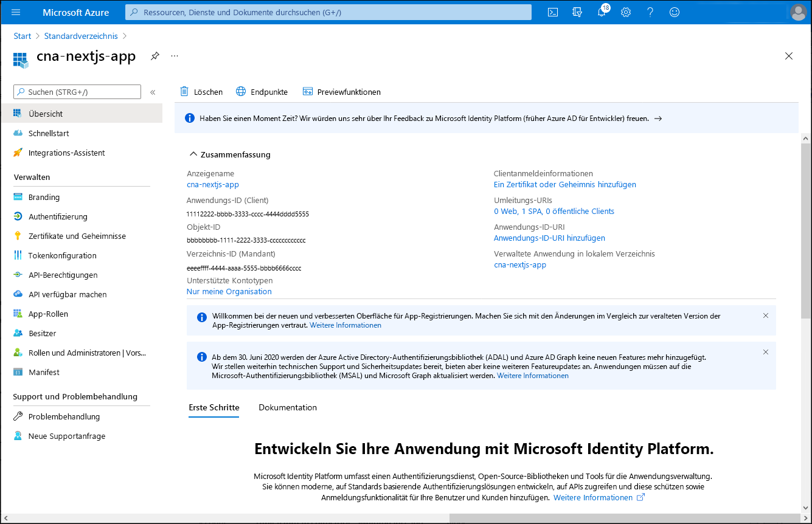Open feedback smiley icon

[x=675, y=12]
